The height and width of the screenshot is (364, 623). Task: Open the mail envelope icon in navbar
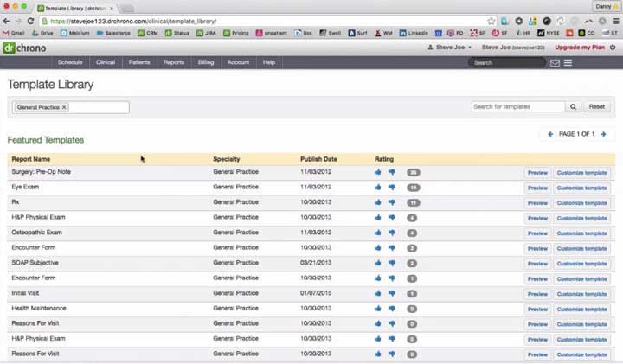(x=555, y=63)
